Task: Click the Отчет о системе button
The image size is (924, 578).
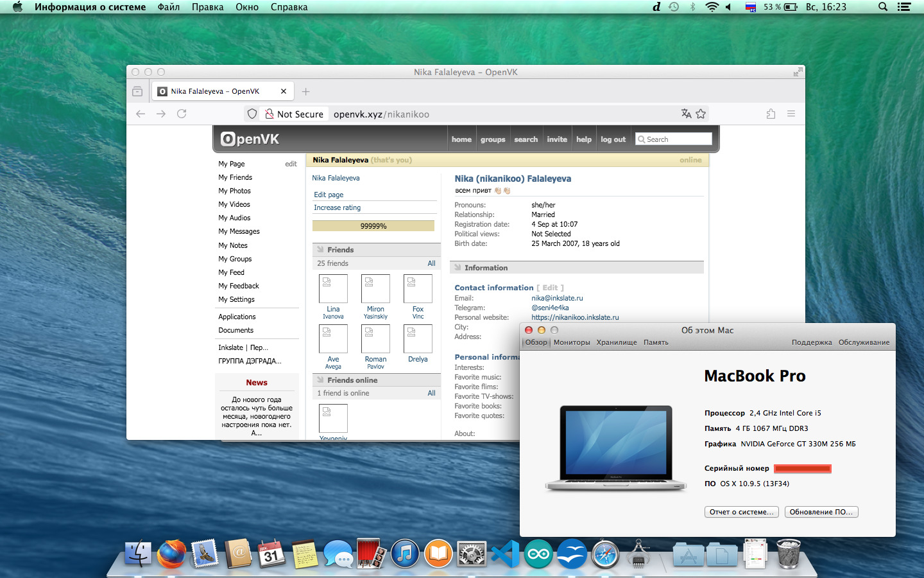Action: click(741, 512)
